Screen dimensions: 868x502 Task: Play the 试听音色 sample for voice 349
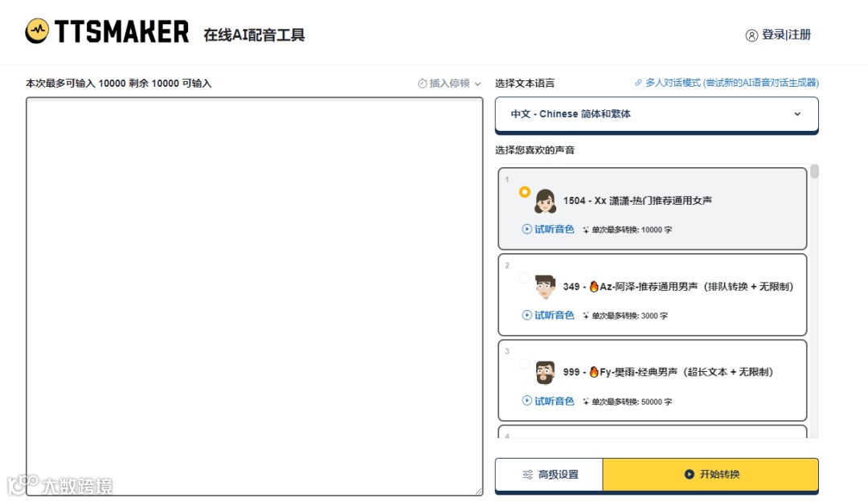click(548, 315)
